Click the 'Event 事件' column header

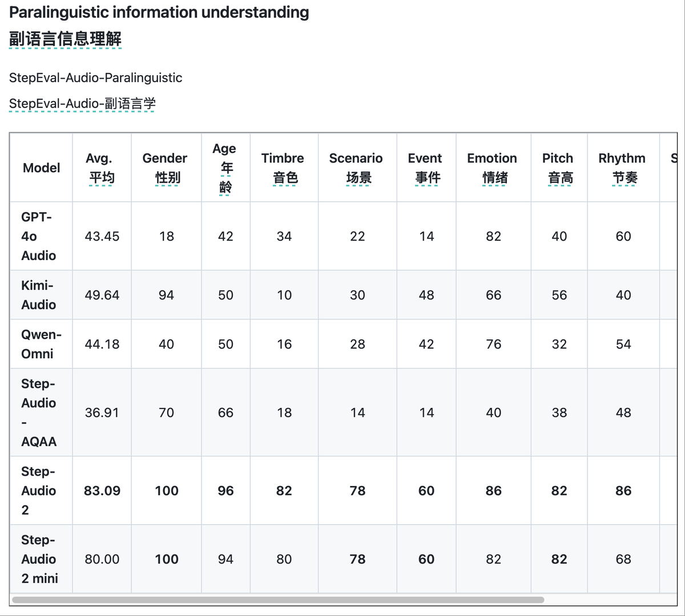pos(426,168)
